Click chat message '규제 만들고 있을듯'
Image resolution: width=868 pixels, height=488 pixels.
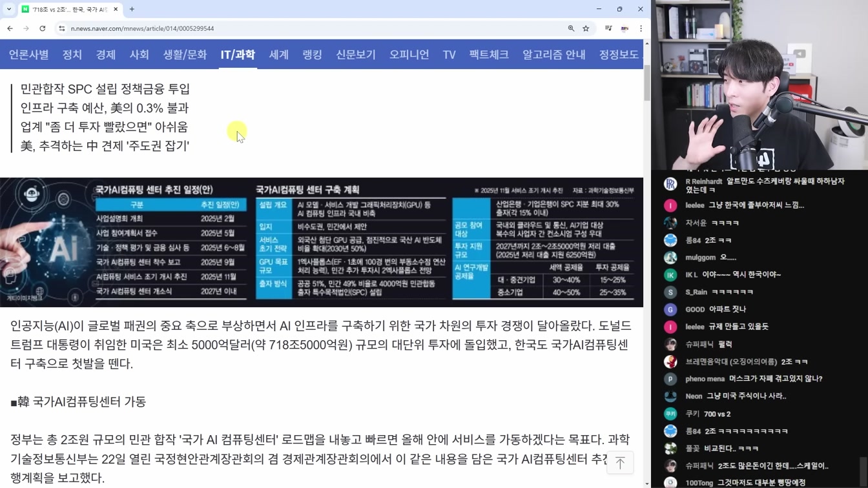(739, 327)
